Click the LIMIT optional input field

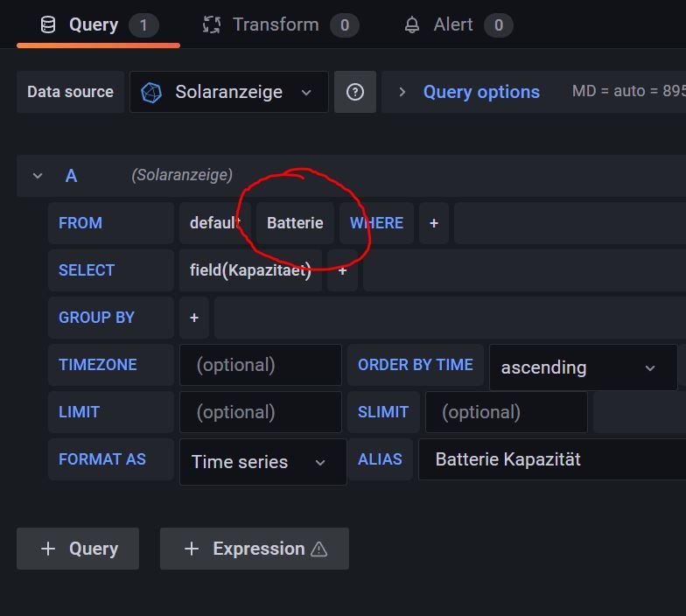[x=260, y=412]
